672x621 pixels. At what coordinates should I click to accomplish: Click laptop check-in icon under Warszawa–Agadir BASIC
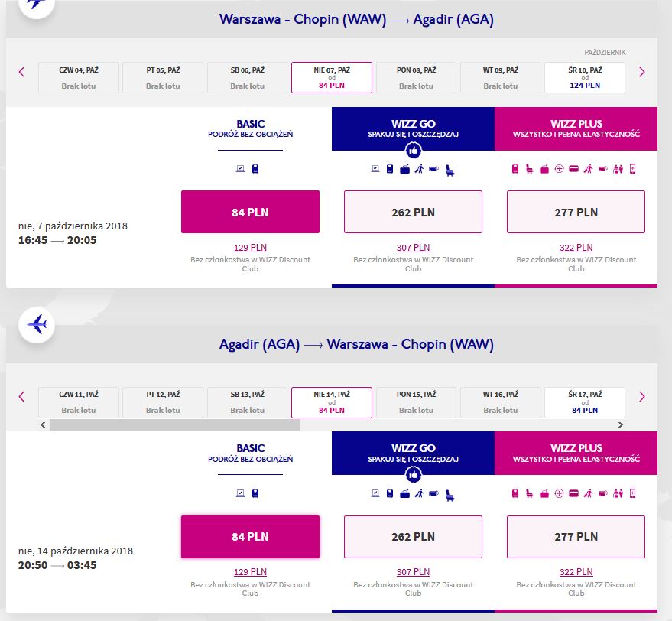click(240, 168)
